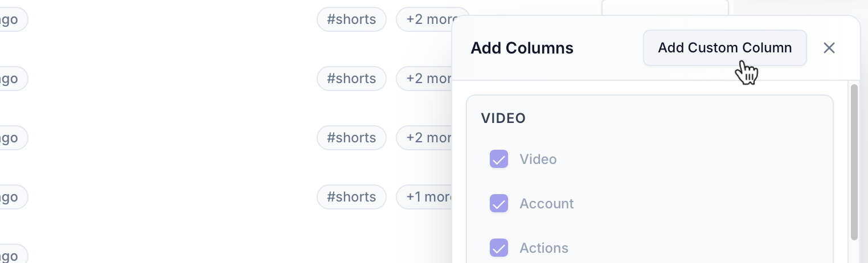Click the Add Custom Column button
The width and height of the screenshot is (868, 263).
[x=724, y=48]
